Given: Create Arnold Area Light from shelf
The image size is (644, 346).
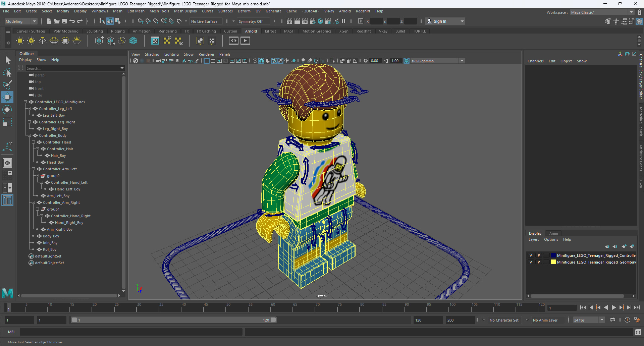Looking at the screenshot, I should point(20,41).
